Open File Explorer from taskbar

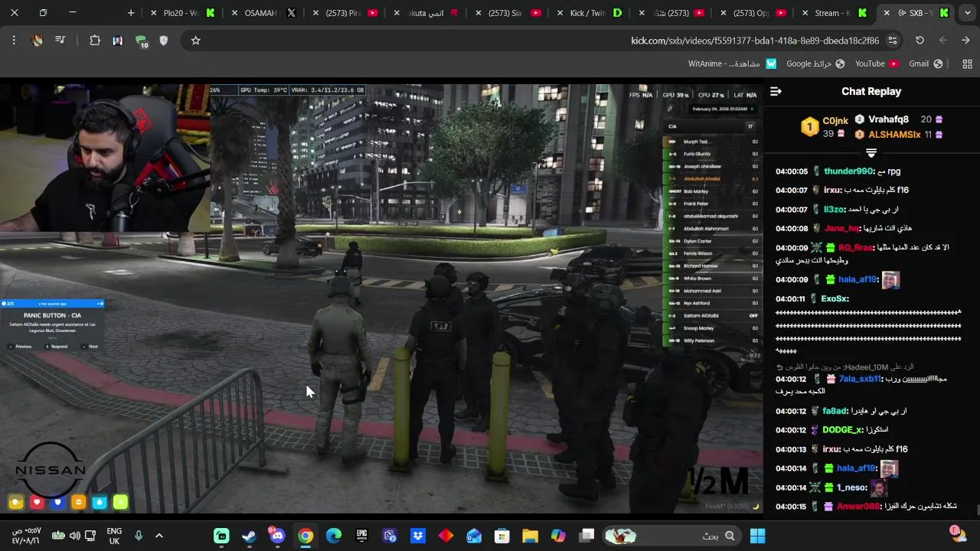tap(530, 536)
